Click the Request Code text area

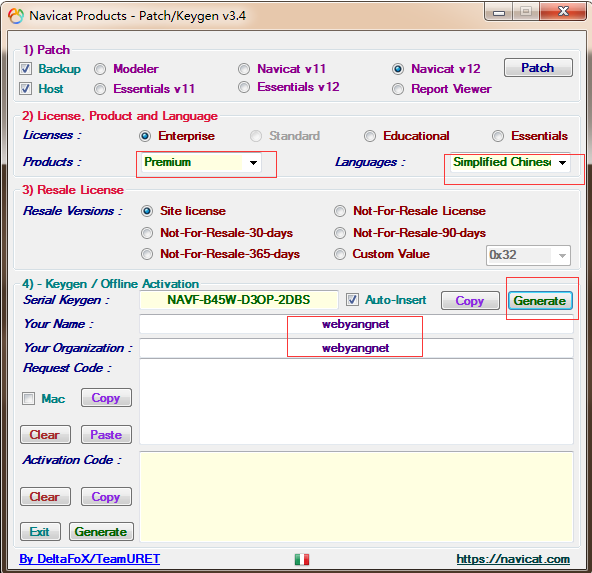click(x=356, y=402)
